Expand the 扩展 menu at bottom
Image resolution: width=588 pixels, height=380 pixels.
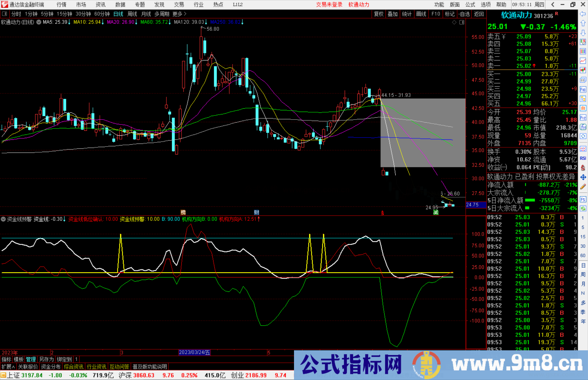click(x=8, y=367)
